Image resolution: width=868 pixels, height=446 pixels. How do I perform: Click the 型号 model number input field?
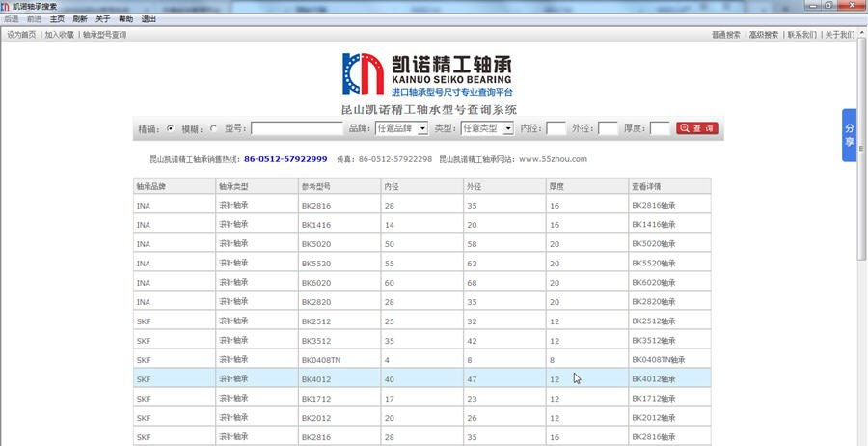pyautogui.click(x=296, y=128)
